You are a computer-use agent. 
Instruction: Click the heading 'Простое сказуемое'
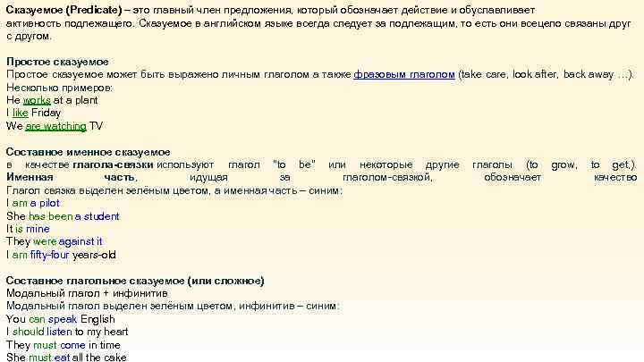pyautogui.click(x=57, y=62)
